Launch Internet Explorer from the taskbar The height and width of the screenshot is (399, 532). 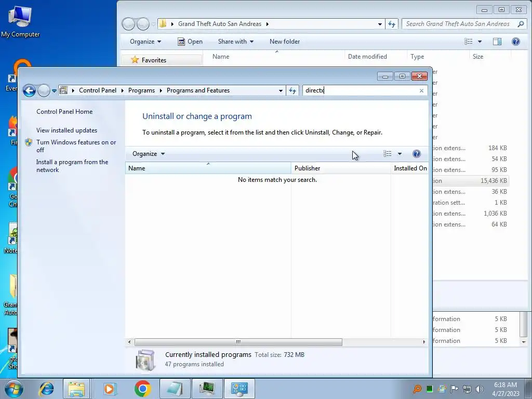click(46, 389)
